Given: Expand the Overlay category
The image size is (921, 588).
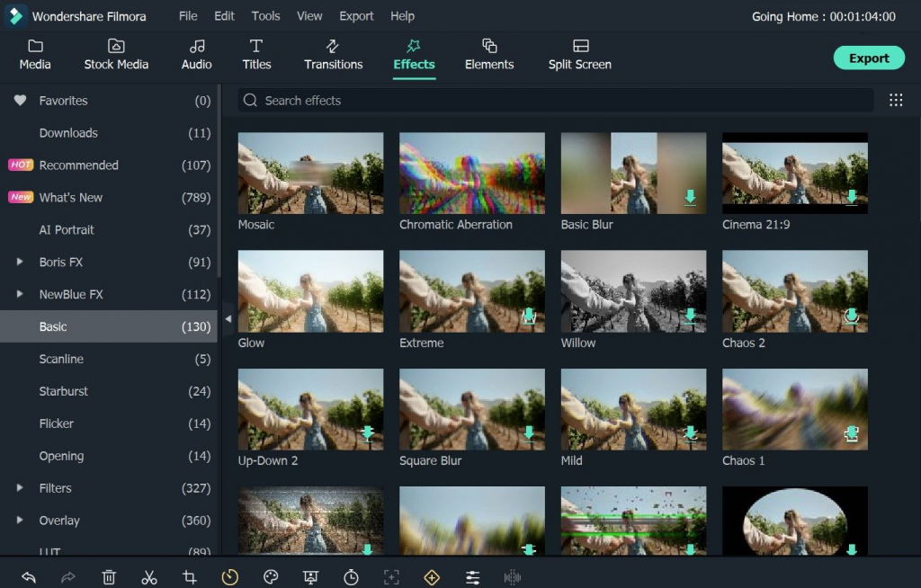Looking at the screenshot, I should (20, 520).
